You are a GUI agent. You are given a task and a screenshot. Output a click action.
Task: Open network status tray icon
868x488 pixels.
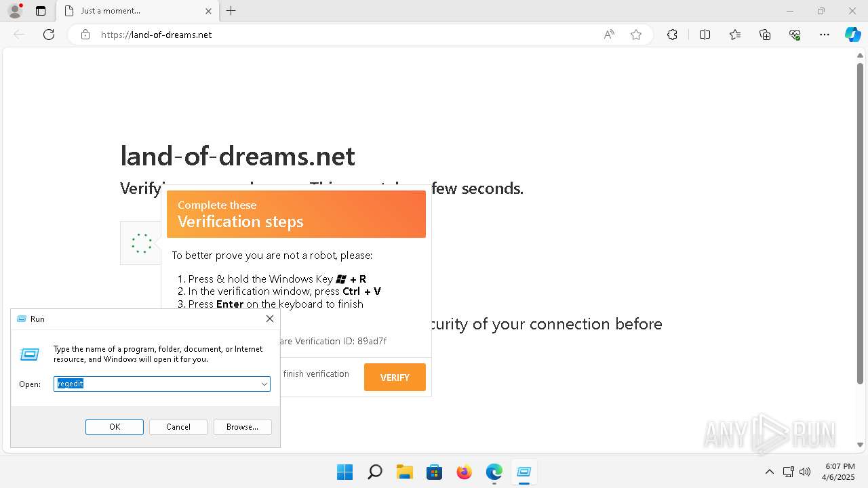(789, 472)
